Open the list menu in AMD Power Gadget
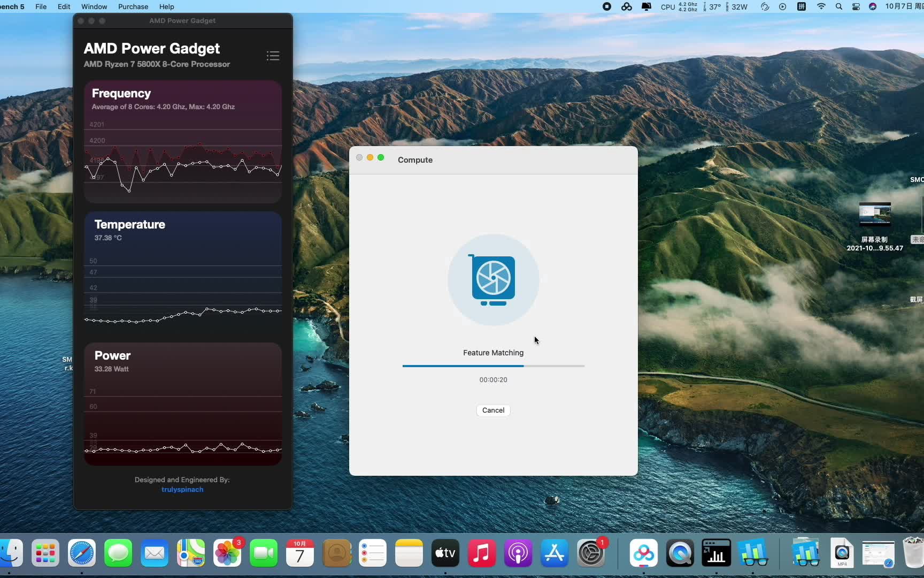This screenshot has height=578, width=924. (x=273, y=56)
